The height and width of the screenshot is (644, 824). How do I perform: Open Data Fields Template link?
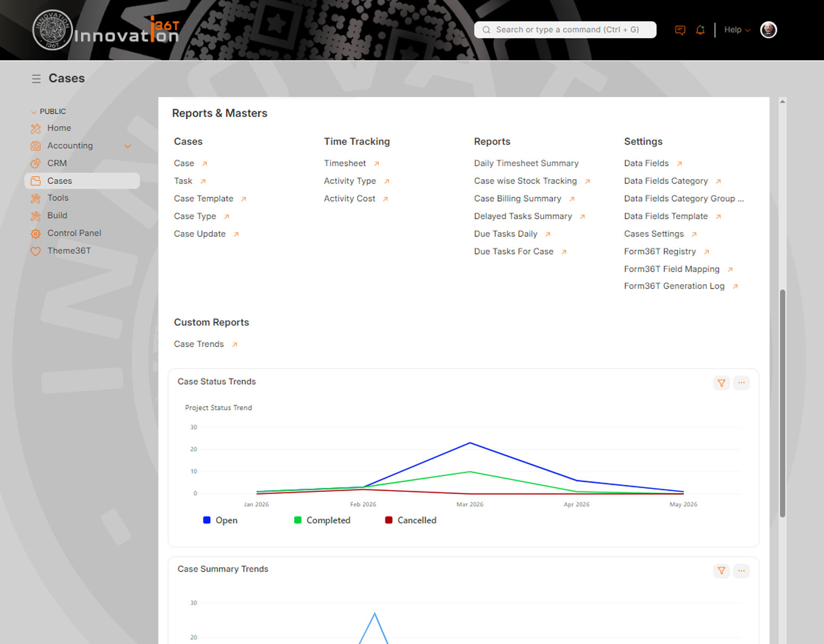coord(666,216)
